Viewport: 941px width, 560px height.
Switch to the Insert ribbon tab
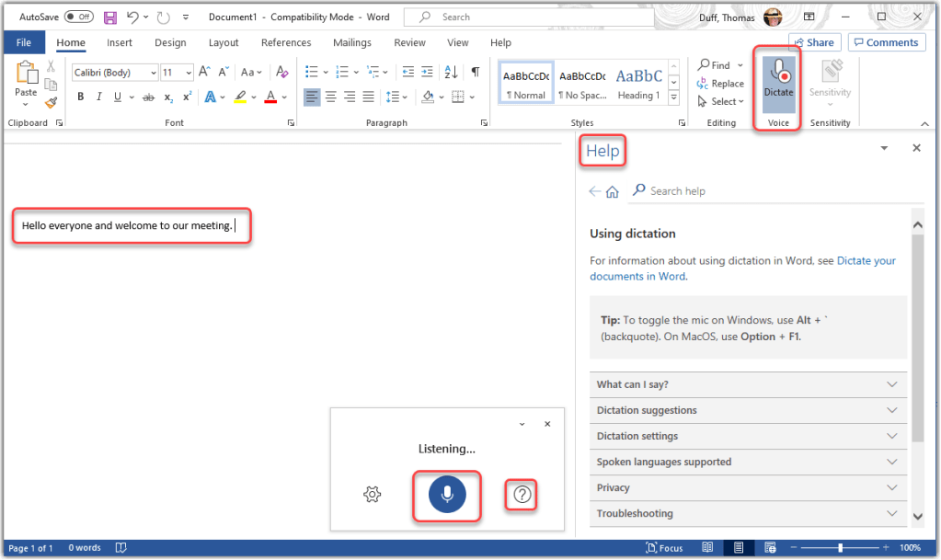[119, 42]
